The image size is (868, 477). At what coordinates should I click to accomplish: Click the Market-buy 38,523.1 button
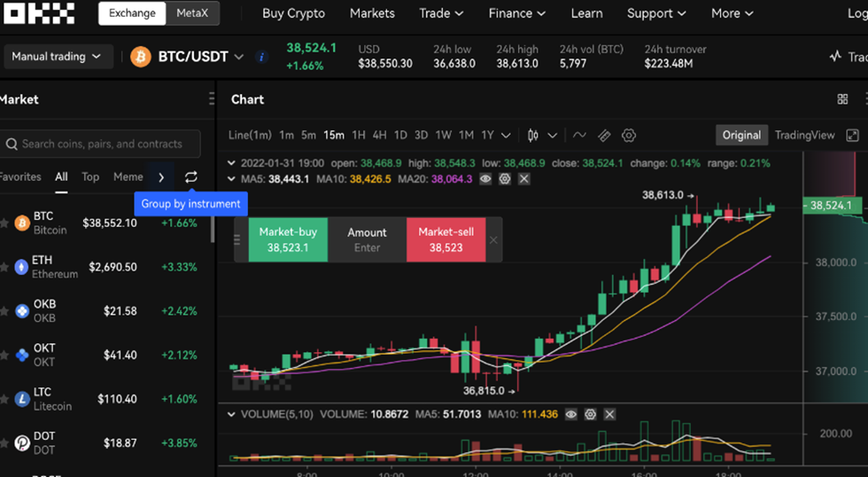[288, 239]
